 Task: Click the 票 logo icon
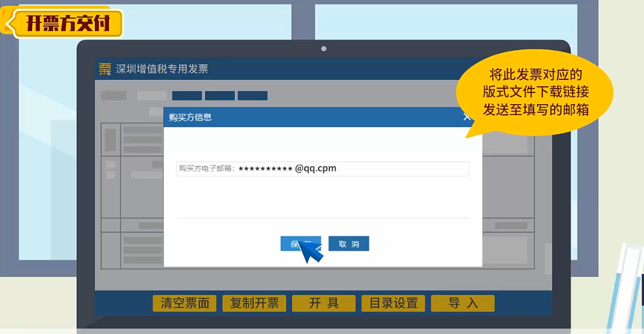coord(105,69)
